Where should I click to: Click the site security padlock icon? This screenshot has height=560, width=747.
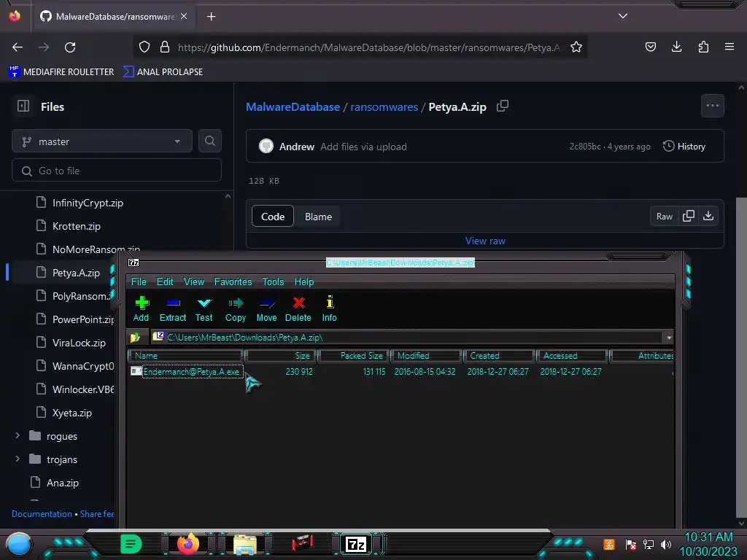pos(165,47)
